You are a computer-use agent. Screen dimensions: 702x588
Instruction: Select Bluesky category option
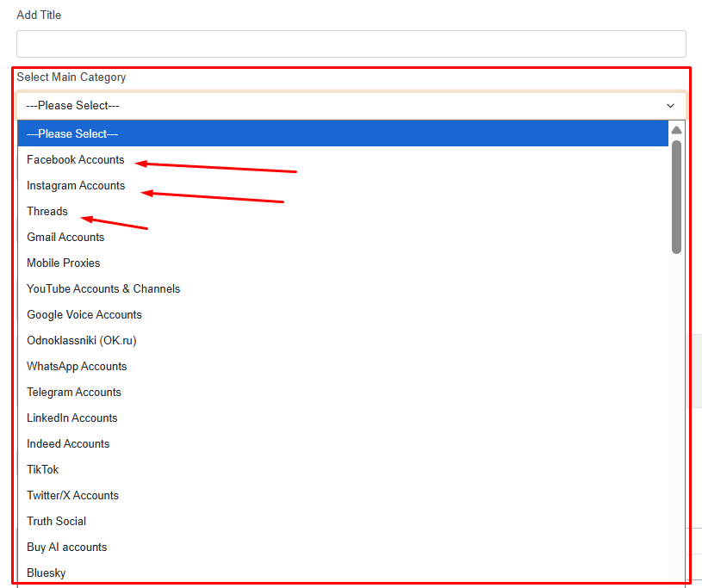(343, 573)
